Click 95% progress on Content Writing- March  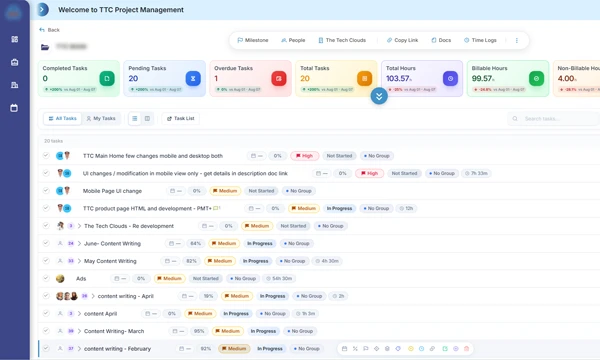pyautogui.click(x=199, y=331)
